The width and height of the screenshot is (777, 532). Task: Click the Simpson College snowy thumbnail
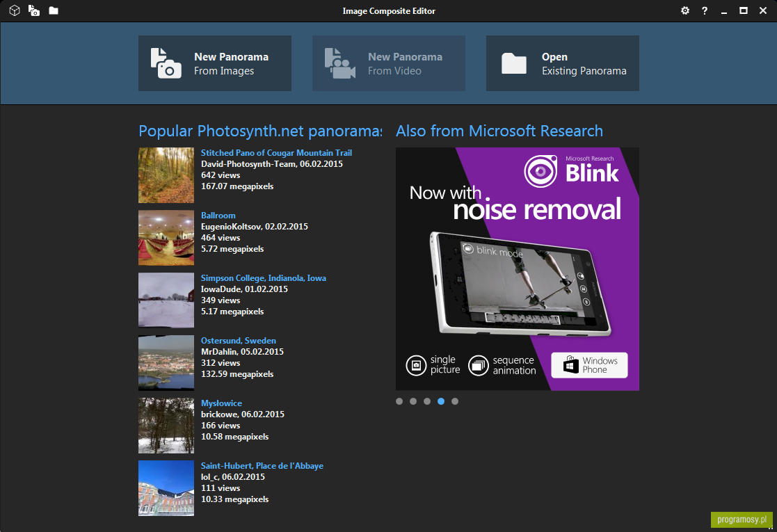[166, 300]
